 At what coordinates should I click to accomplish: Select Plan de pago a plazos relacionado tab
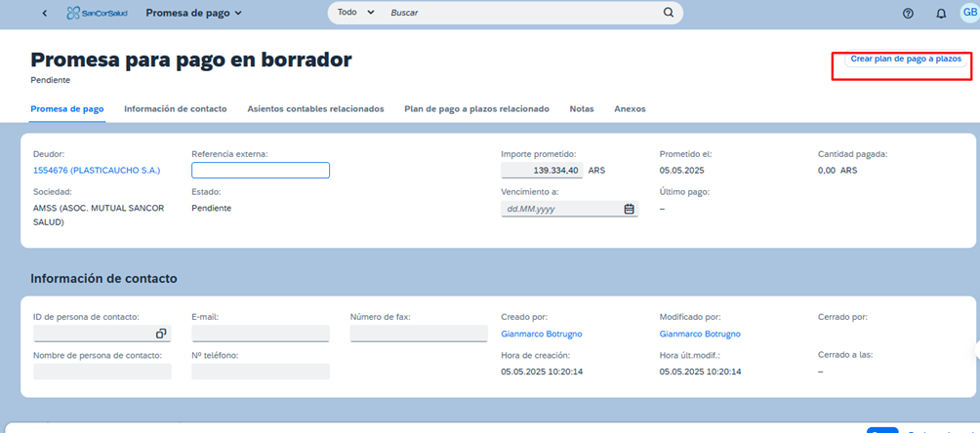coord(476,109)
